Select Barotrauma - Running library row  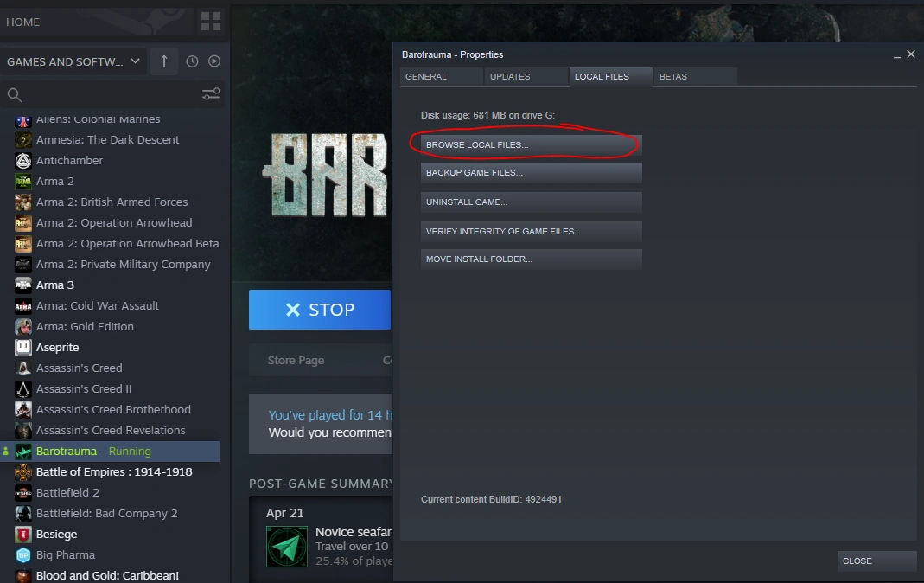tap(110, 451)
